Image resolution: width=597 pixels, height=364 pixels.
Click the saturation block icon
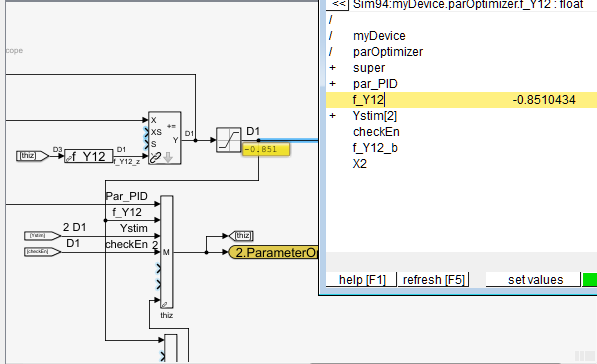228,140
